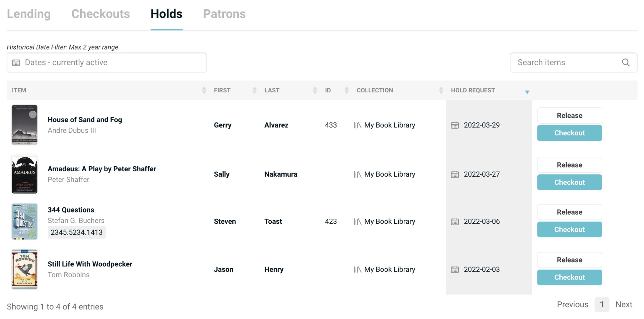Sort by First name column arrows
The image size is (644, 319).
point(254,91)
